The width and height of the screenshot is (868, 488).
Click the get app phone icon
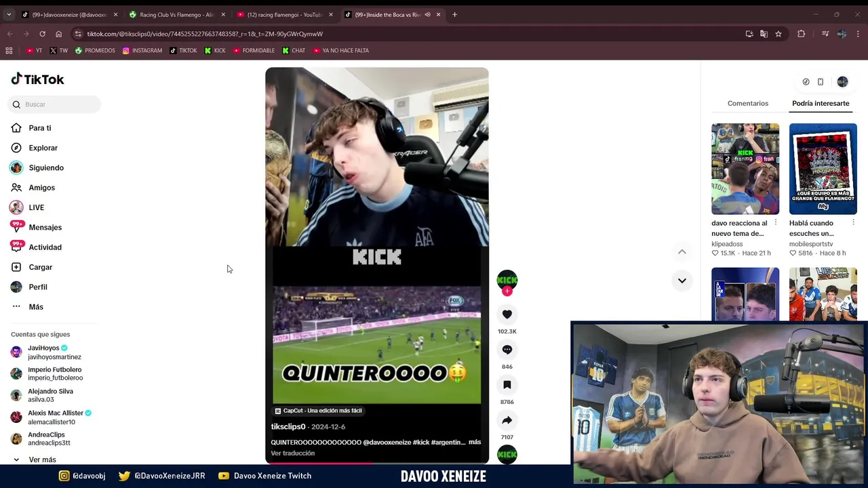821,82
